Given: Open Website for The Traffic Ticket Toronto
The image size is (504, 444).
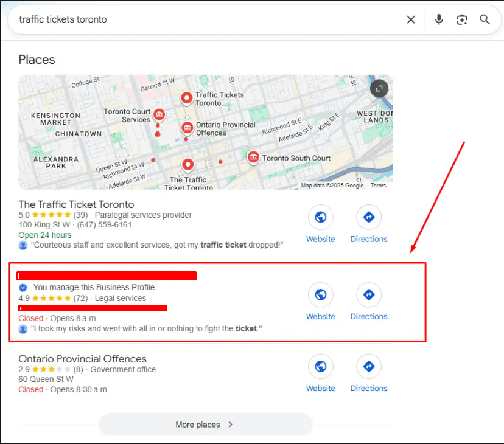Looking at the screenshot, I should 320,224.
